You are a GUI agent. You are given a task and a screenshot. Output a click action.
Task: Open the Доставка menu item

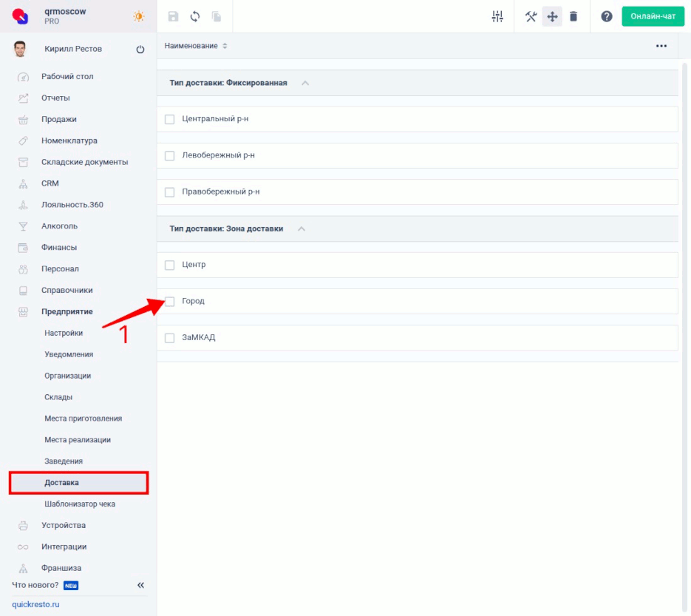[61, 483]
